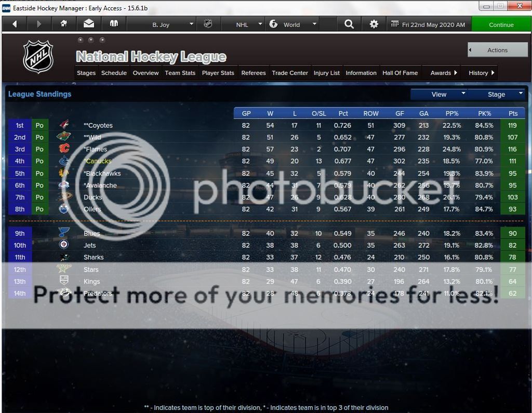Open the Canucks team link
Screen dimensions: 532x413
coord(98,161)
